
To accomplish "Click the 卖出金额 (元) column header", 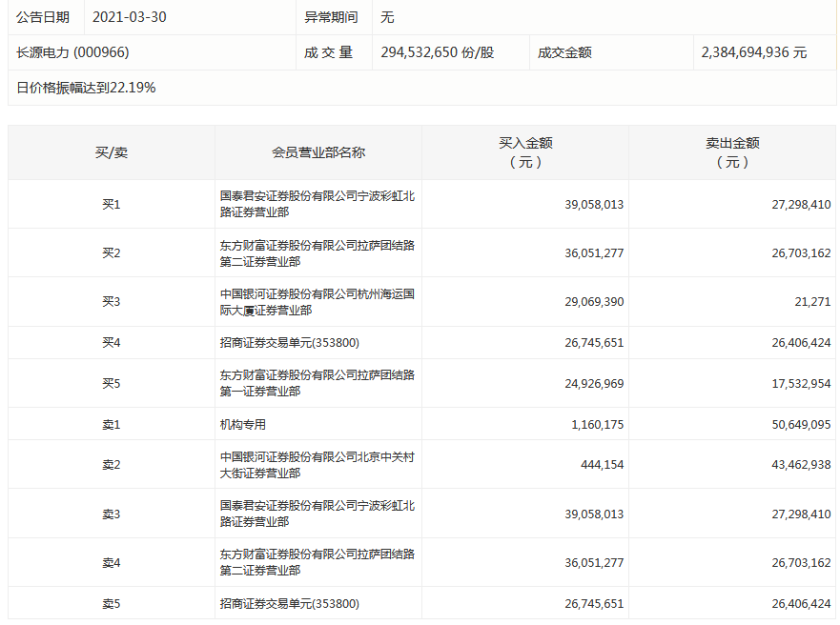I will point(731,152).
